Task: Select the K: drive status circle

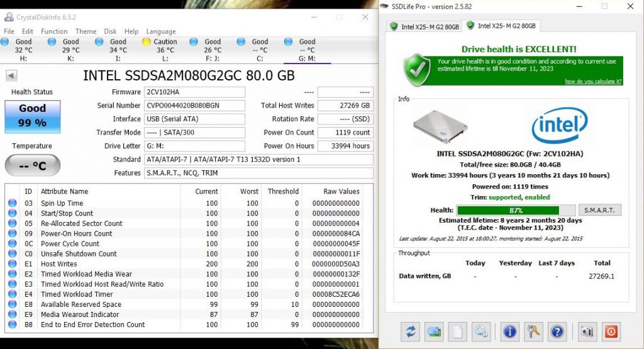Action: pos(52,42)
